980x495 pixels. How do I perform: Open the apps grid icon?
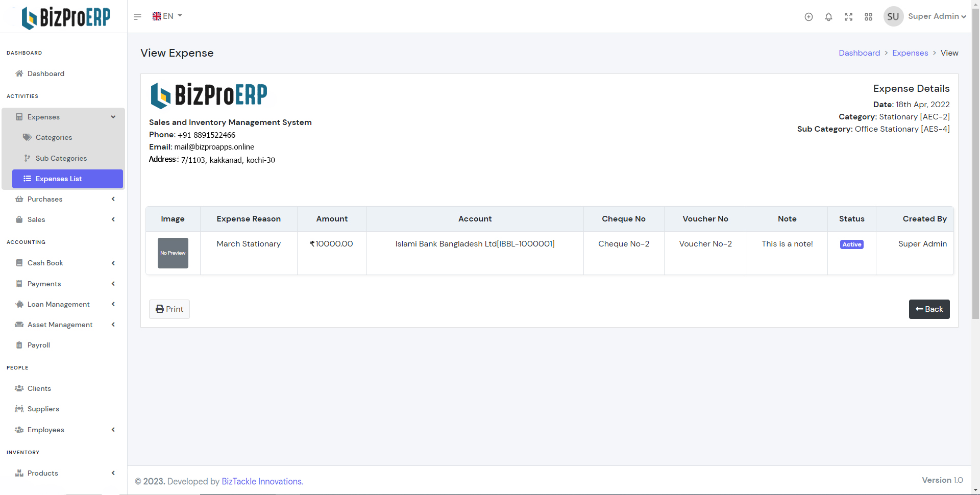tap(868, 17)
